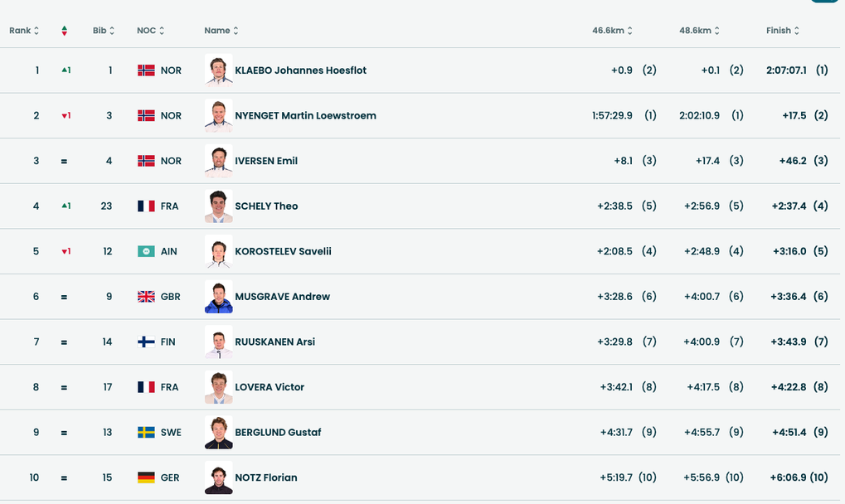Click the German flag for Notz
The height and width of the screenshot is (504, 845).
point(146,477)
